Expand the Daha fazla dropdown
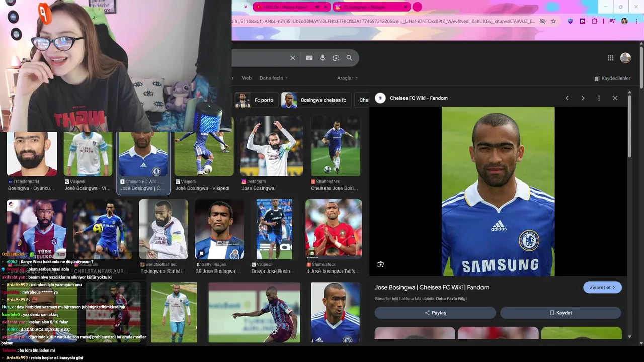 pyautogui.click(x=274, y=78)
